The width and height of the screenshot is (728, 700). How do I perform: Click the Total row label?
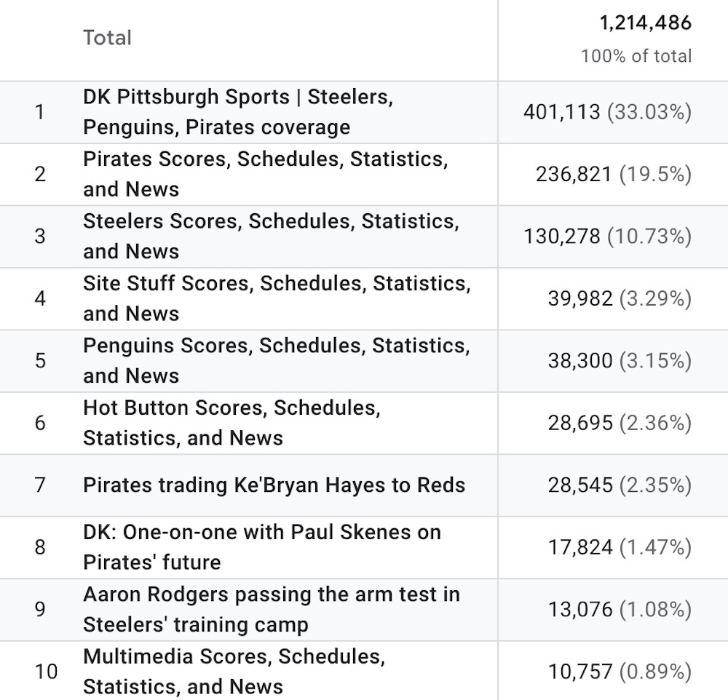coord(107,38)
